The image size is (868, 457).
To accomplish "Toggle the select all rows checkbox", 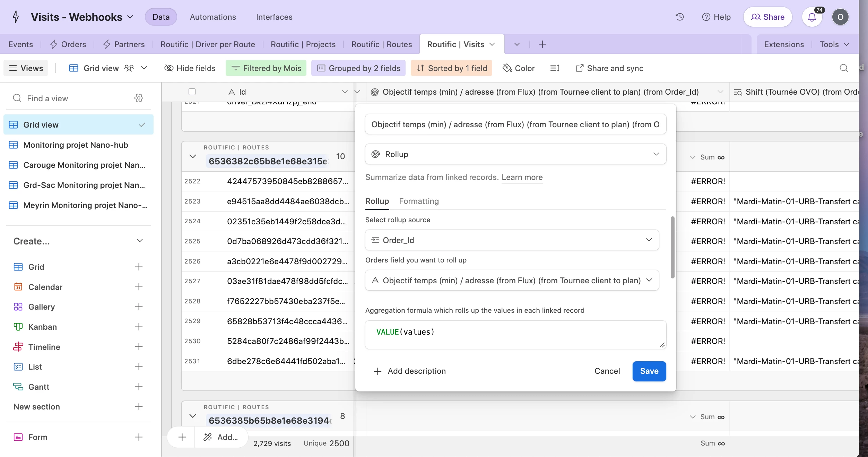I will coord(192,92).
